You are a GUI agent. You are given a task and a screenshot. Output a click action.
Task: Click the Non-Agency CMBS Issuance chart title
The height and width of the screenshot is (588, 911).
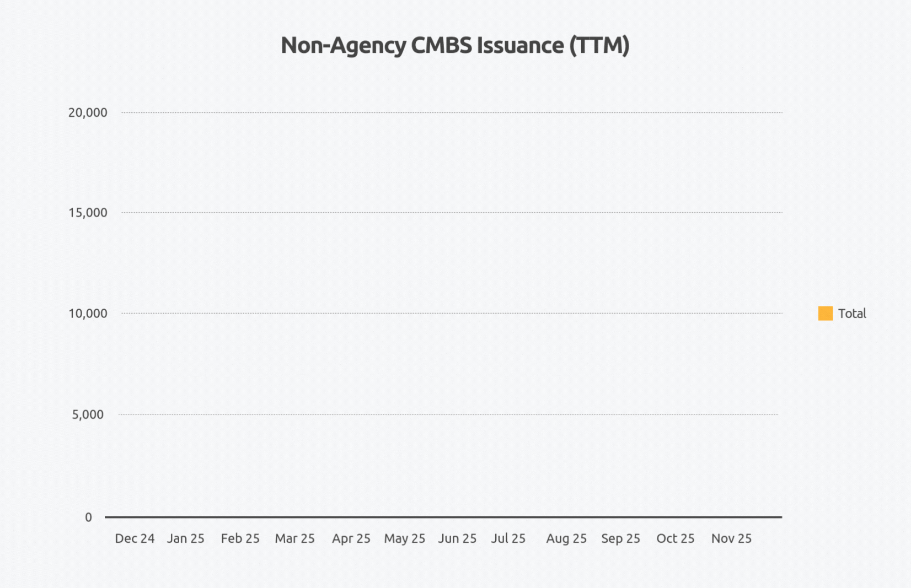pos(455,45)
